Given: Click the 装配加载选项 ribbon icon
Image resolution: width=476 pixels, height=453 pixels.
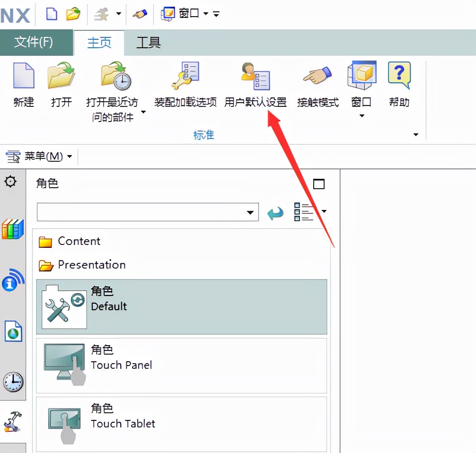Looking at the screenshot, I should [185, 76].
